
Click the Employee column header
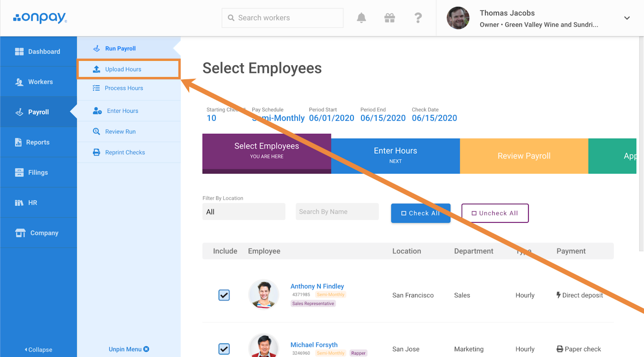point(264,251)
